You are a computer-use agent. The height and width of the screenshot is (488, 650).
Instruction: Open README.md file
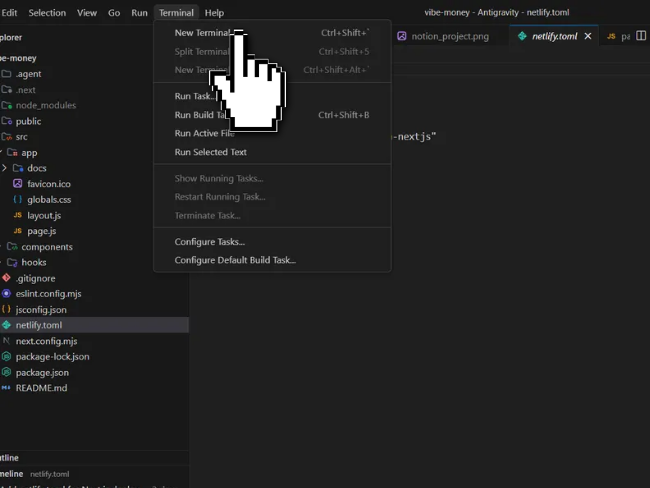(x=94, y=388)
